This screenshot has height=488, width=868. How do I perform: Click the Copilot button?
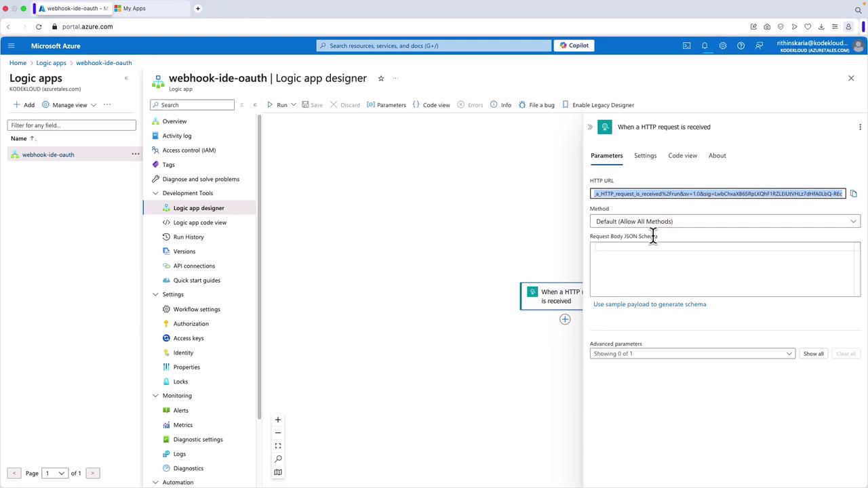pyautogui.click(x=574, y=45)
